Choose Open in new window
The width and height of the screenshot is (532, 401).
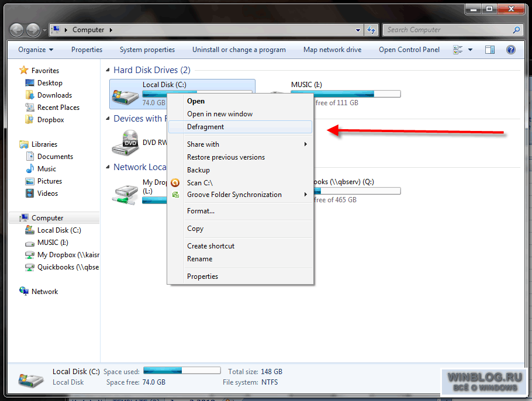click(x=240, y=114)
